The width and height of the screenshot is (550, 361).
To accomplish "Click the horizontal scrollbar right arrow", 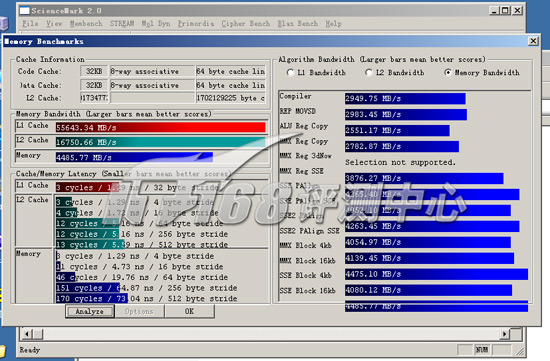I will click(x=504, y=334).
